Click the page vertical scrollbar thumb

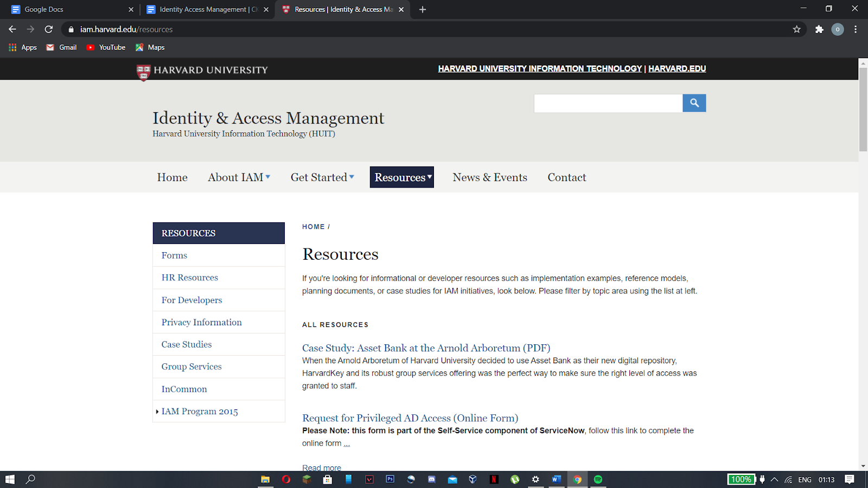click(x=863, y=109)
